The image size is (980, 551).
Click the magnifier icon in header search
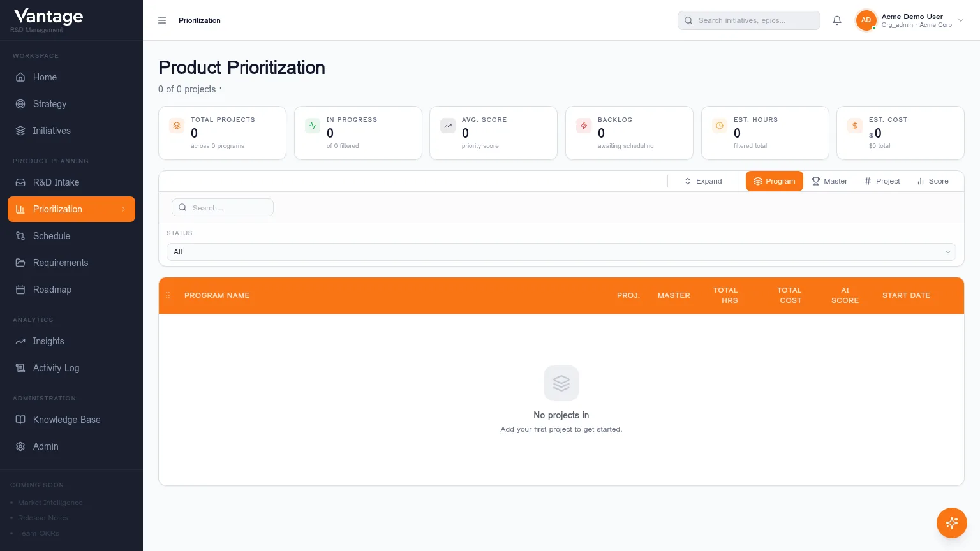coord(688,20)
